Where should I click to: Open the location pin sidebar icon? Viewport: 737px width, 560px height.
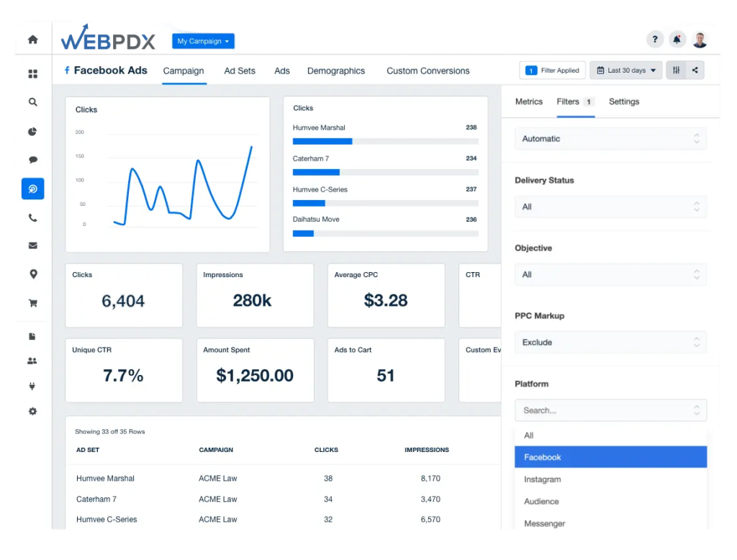(33, 274)
